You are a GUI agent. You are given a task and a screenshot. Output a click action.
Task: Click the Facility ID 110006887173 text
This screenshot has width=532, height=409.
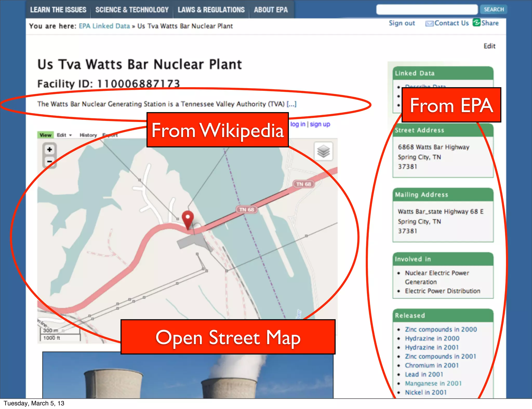pos(109,84)
